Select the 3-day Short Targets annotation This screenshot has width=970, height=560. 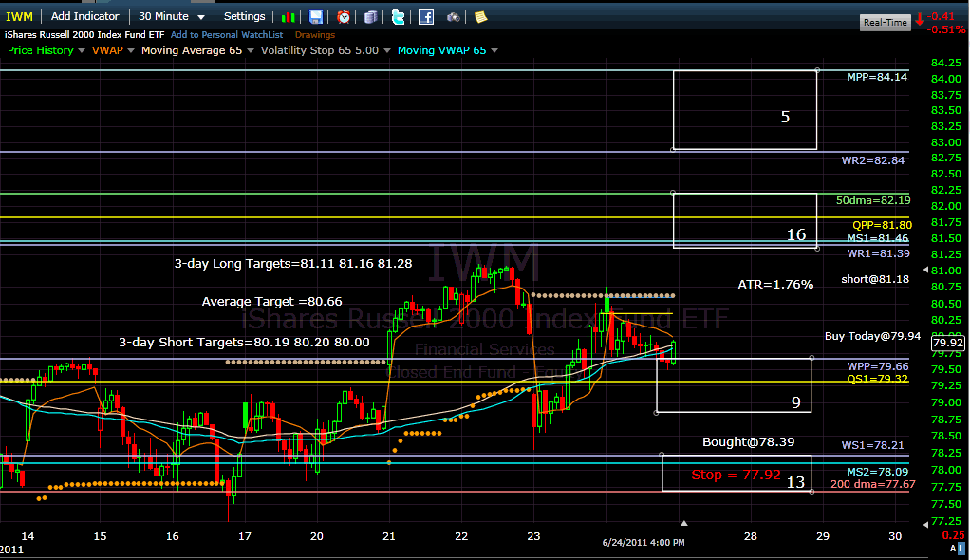(x=244, y=343)
